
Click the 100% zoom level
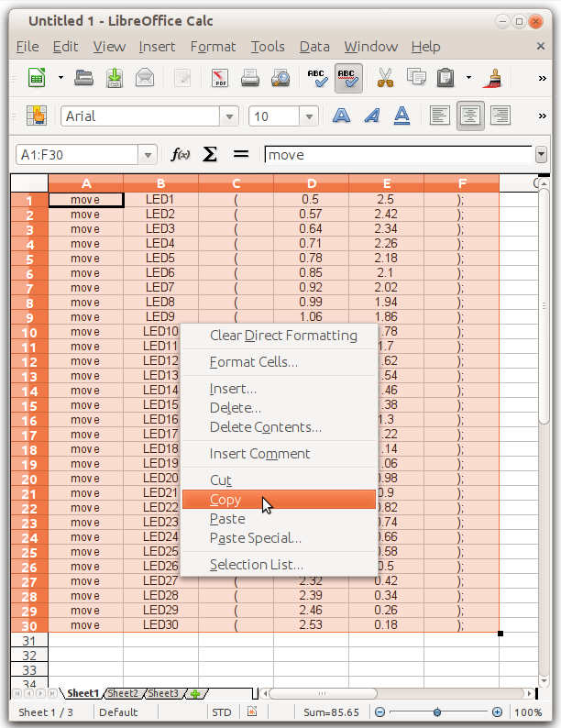click(528, 712)
